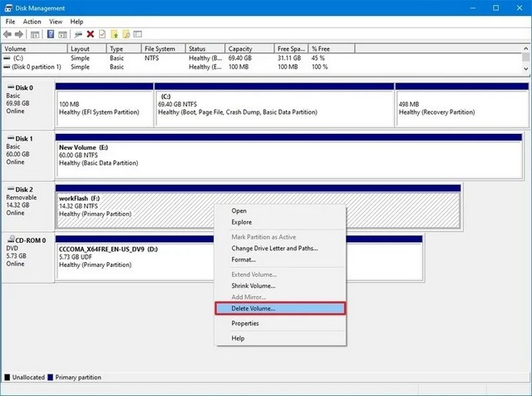Select Shrink Volume... in context menu
This screenshot has height=396, width=532.
(x=280, y=285)
